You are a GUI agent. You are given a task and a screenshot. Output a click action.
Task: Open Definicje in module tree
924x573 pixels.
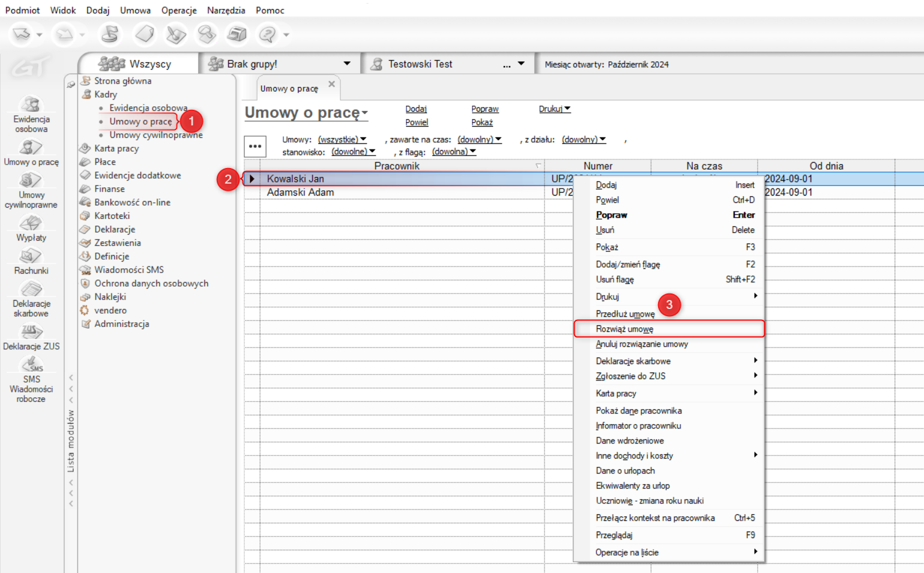(112, 256)
